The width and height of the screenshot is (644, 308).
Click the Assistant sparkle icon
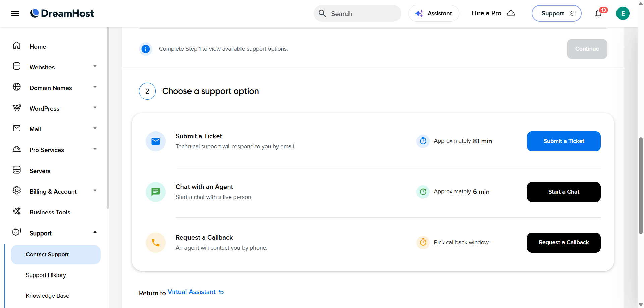[x=419, y=13]
